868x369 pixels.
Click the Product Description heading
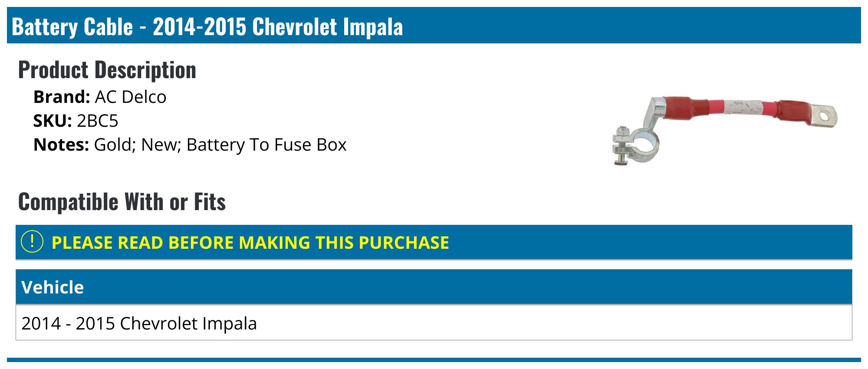click(x=107, y=70)
